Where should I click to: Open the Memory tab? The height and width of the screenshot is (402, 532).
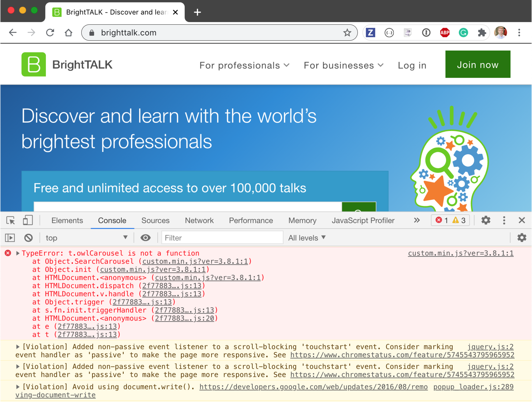[302, 220]
